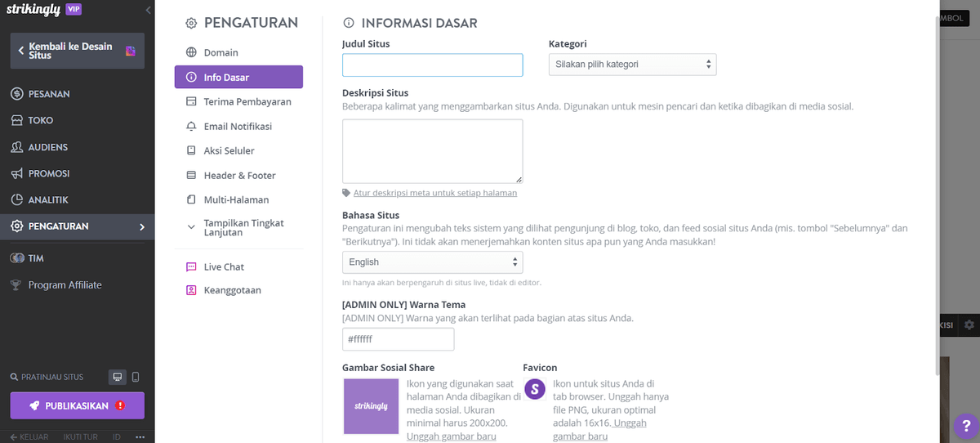Click the Publikasikan button
The image size is (980, 443).
77,405
